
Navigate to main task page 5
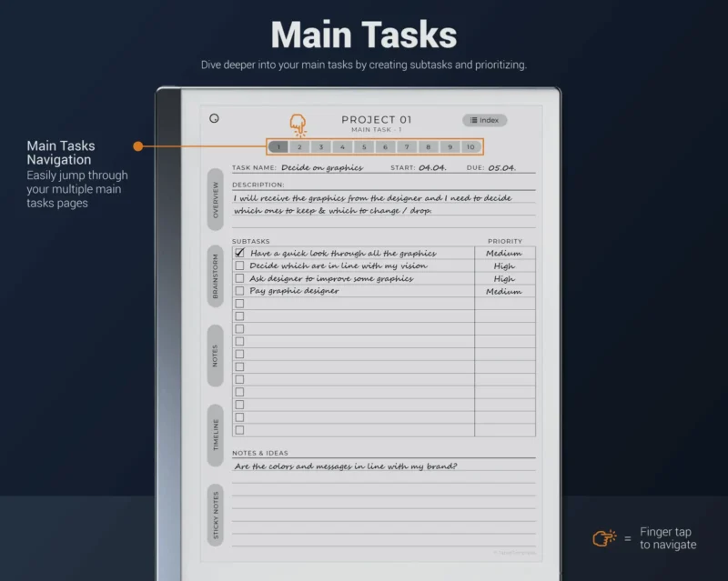point(364,146)
